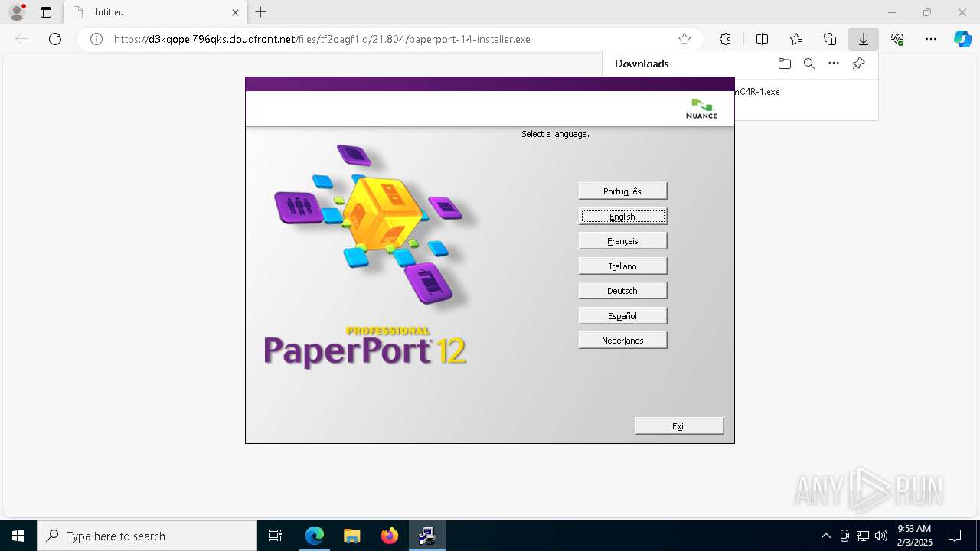Show hidden system tray icons
980x551 pixels.
point(825,536)
